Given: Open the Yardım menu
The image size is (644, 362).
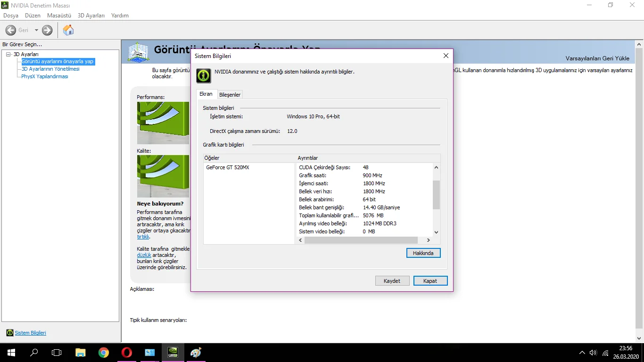Looking at the screenshot, I should 120,16.
